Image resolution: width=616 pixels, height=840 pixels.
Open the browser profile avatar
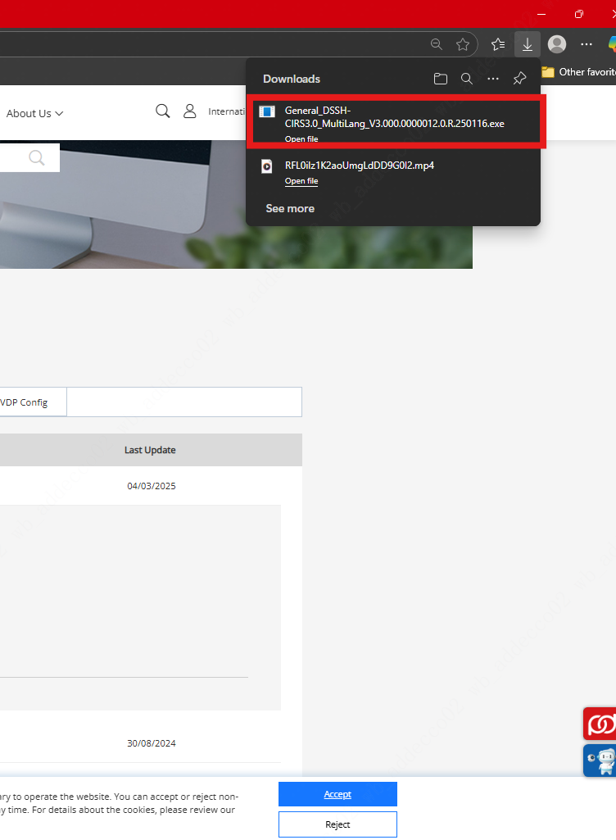point(557,44)
